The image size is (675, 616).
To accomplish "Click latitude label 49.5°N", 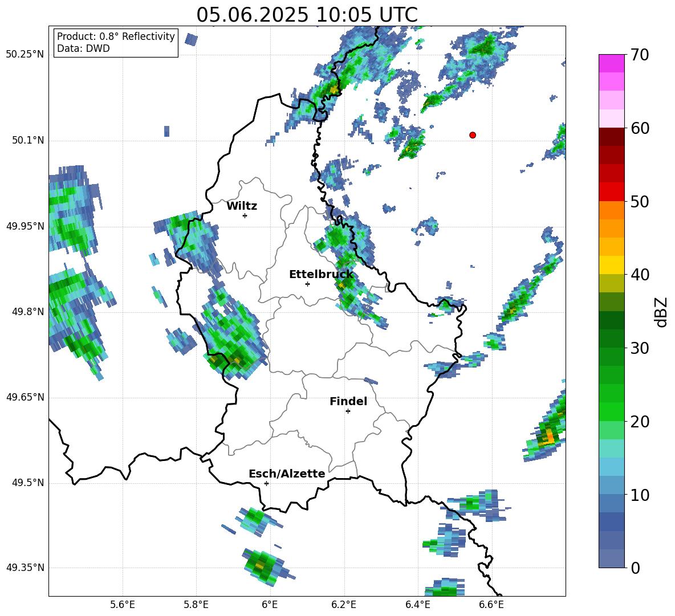I will [27, 482].
